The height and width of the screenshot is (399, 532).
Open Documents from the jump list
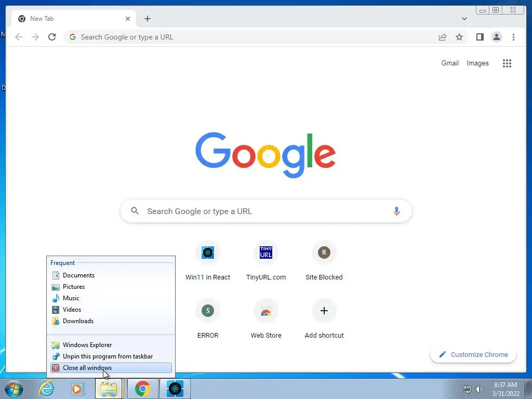click(111, 275)
